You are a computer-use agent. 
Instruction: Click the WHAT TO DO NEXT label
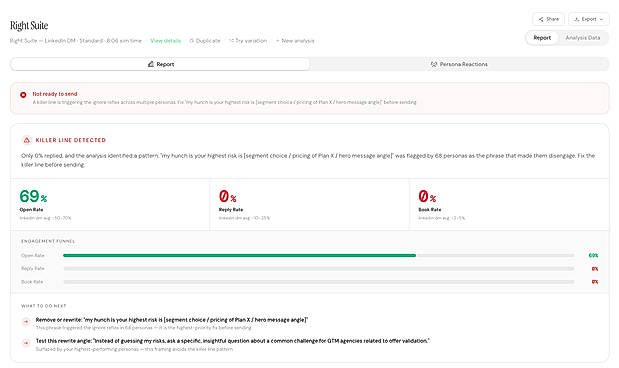[x=44, y=306]
